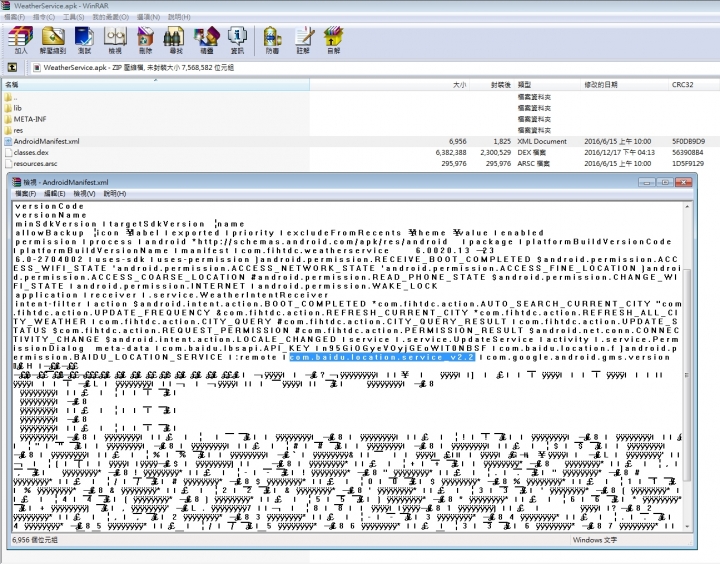Click 2016/12/17 date of classes.dex

[x=619, y=152]
